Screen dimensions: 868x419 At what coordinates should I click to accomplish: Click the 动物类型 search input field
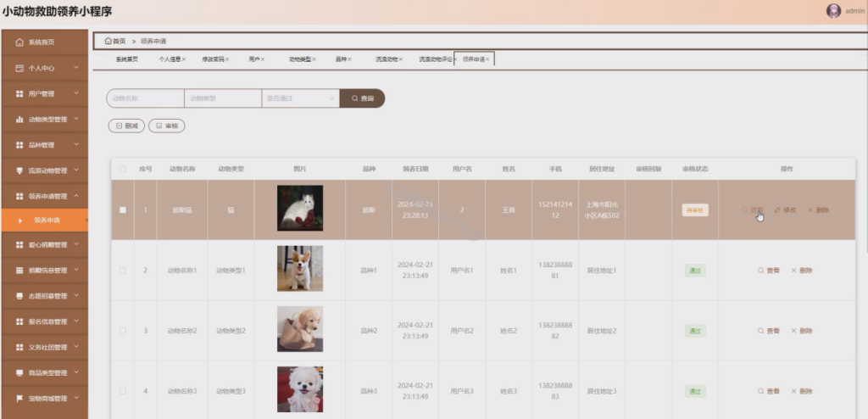click(x=223, y=98)
